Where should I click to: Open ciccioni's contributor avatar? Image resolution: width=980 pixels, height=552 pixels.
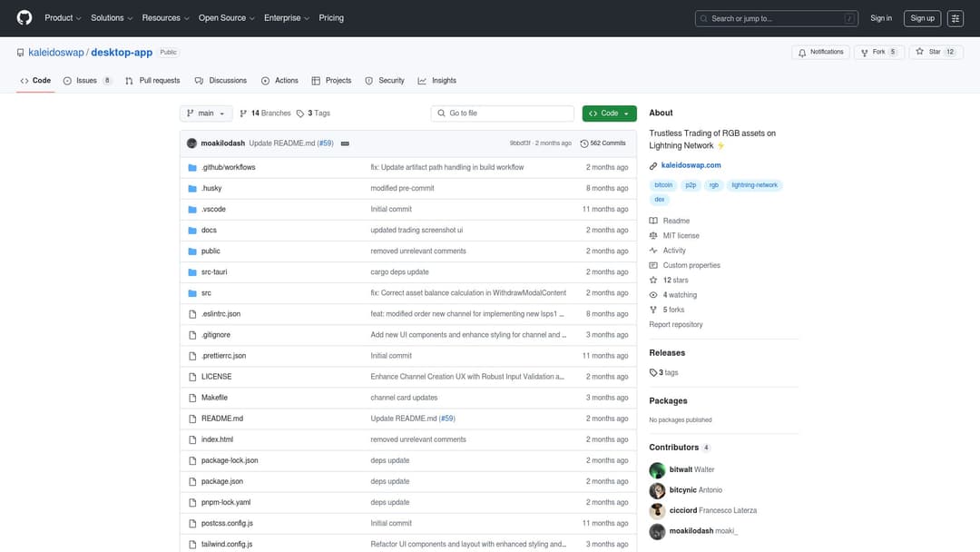[657, 511]
